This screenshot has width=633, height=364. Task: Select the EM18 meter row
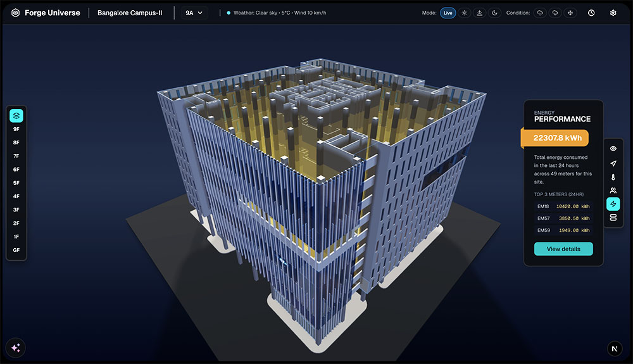click(563, 206)
